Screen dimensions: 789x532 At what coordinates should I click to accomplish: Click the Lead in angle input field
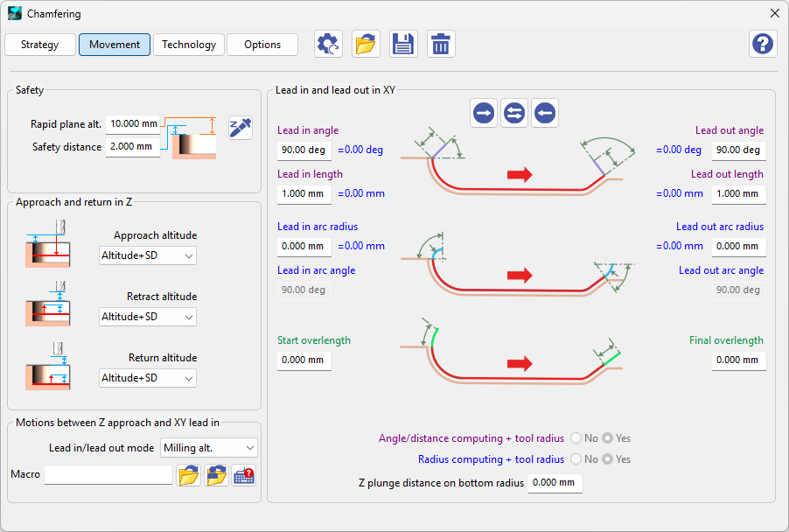304,150
